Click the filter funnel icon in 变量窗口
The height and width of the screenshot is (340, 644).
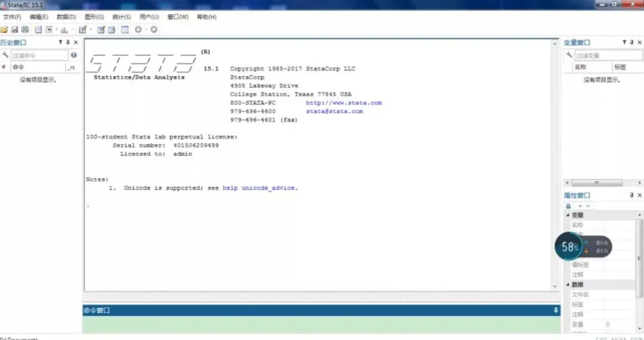(624, 42)
